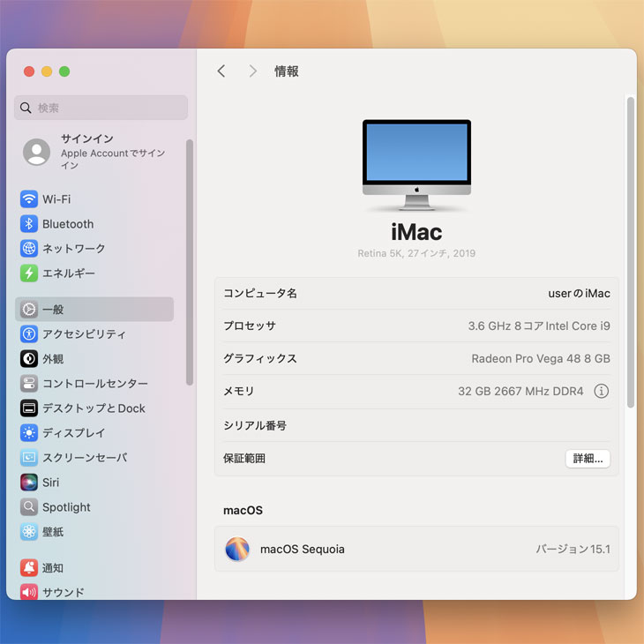Select the 外観 appearance icon
The width and height of the screenshot is (644, 644).
click(29, 359)
